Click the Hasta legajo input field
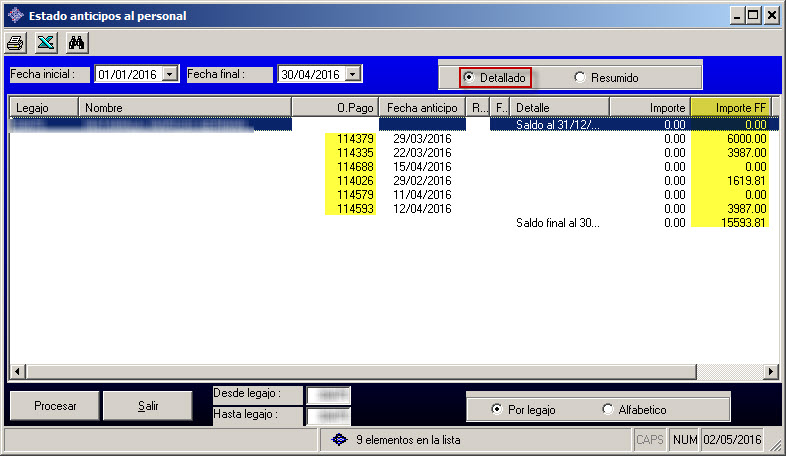The width and height of the screenshot is (786, 456). click(x=328, y=415)
